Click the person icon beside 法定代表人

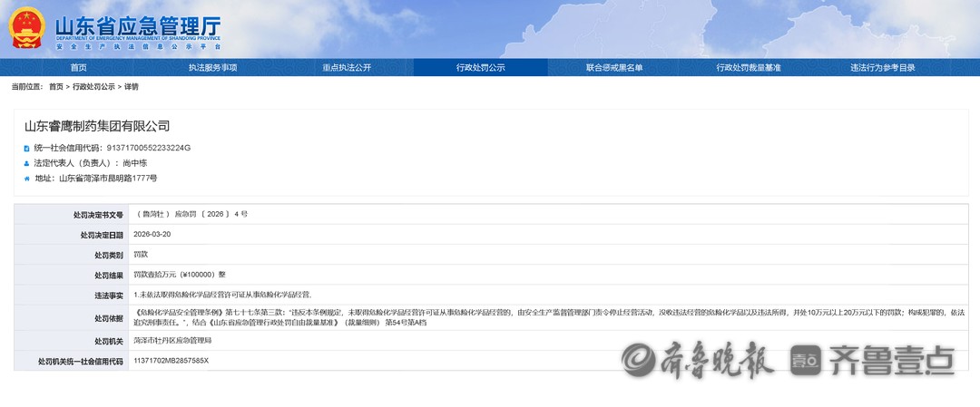[x=26, y=163]
